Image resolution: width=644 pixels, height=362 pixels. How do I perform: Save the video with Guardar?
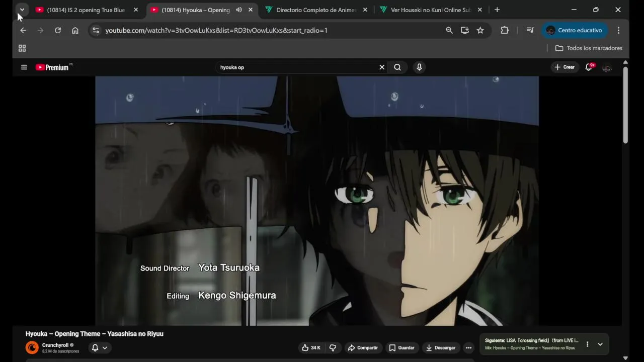tap(401, 347)
